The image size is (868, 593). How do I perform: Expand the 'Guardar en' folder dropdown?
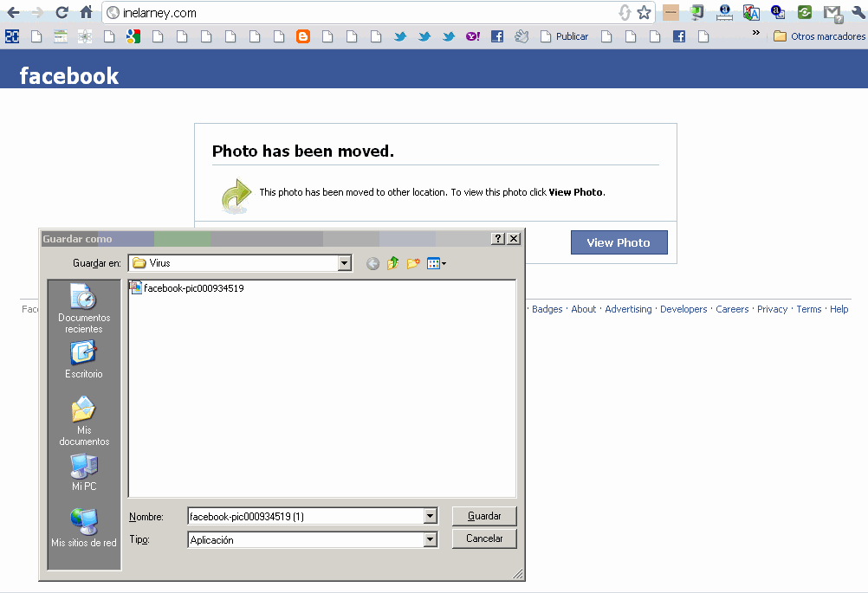344,263
